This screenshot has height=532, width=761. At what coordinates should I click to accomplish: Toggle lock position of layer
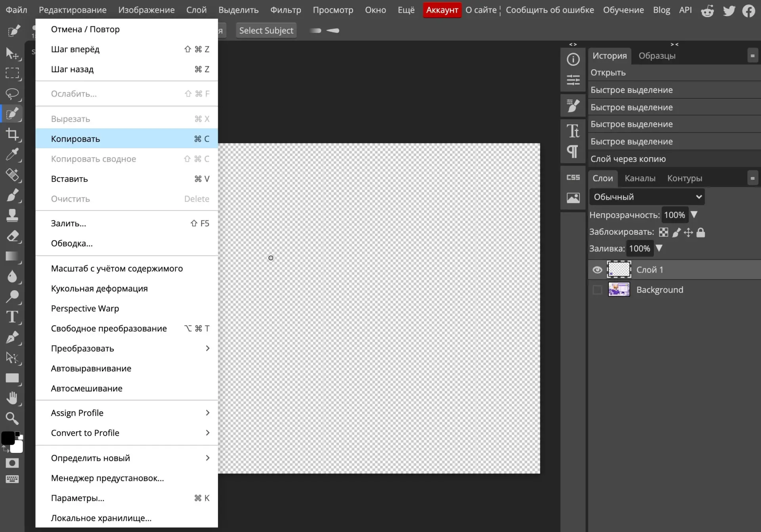688,232
